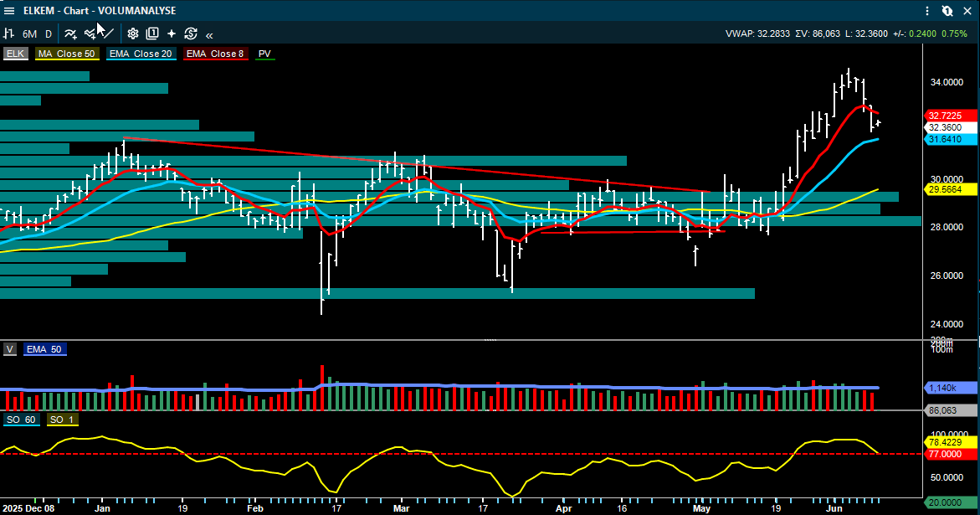Click the red 77.0000 threshold tag

coord(949,454)
